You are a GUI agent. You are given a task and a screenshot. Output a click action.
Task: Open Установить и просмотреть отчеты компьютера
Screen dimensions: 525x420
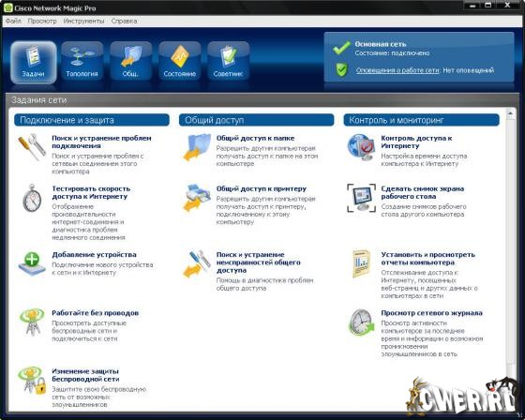(427, 258)
